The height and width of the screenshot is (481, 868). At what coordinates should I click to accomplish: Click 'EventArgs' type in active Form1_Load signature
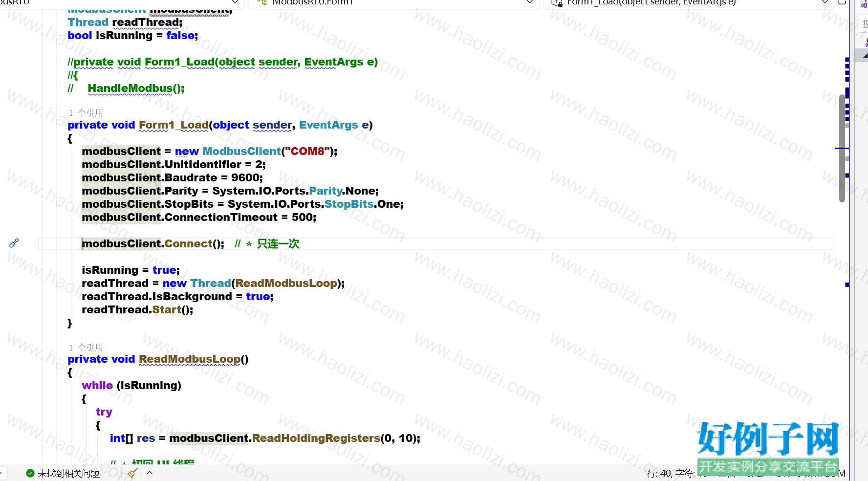click(x=328, y=125)
